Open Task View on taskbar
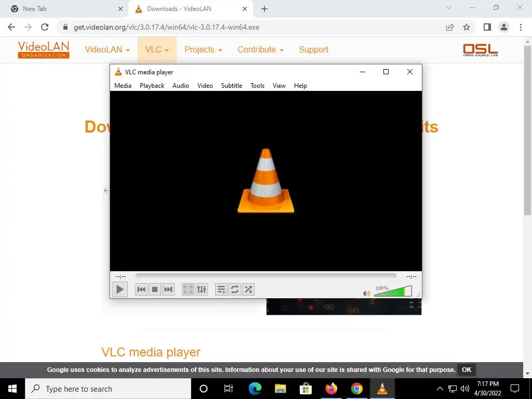 click(229, 389)
